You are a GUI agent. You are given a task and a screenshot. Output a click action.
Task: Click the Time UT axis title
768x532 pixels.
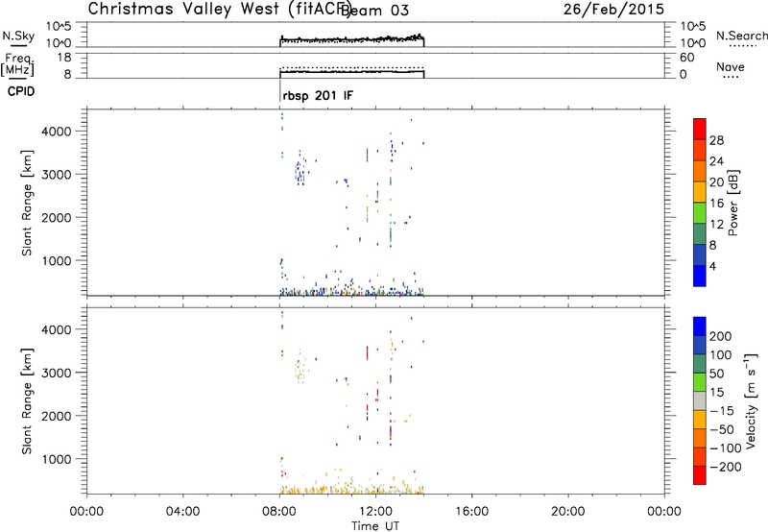tap(375, 525)
